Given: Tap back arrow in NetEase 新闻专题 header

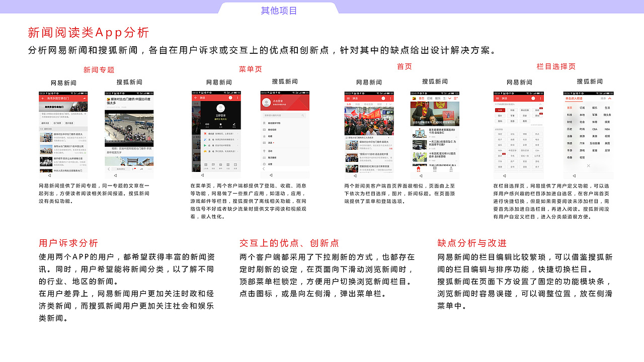Looking at the screenshot, I should coord(43,99).
